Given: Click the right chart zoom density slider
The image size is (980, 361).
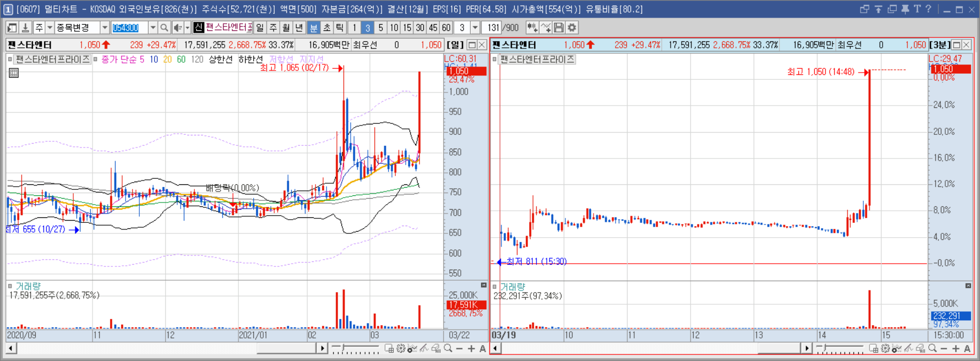Looking at the screenshot, I should pyautogui.click(x=840, y=348).
